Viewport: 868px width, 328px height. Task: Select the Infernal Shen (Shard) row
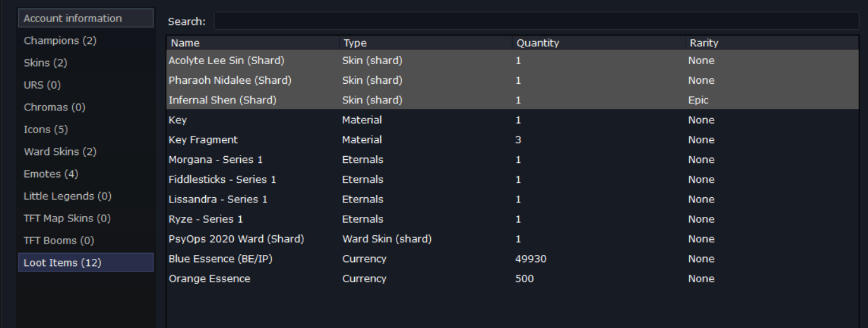513,100
